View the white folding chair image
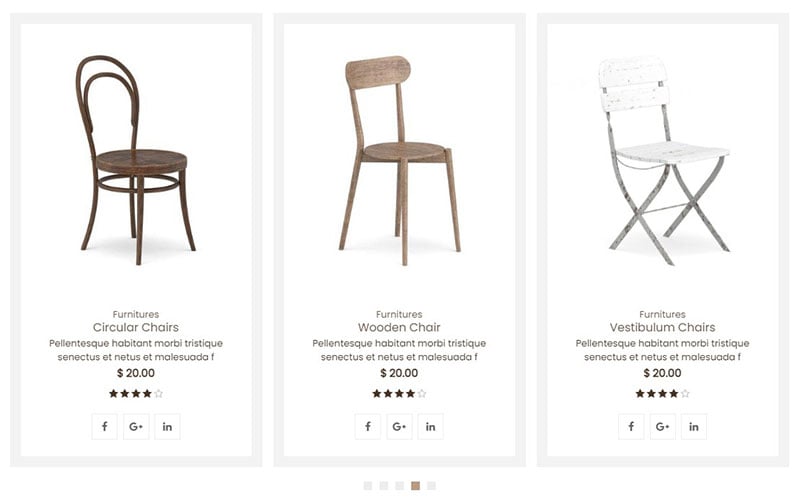Screen dimensions: 800x501 (664, 161)
